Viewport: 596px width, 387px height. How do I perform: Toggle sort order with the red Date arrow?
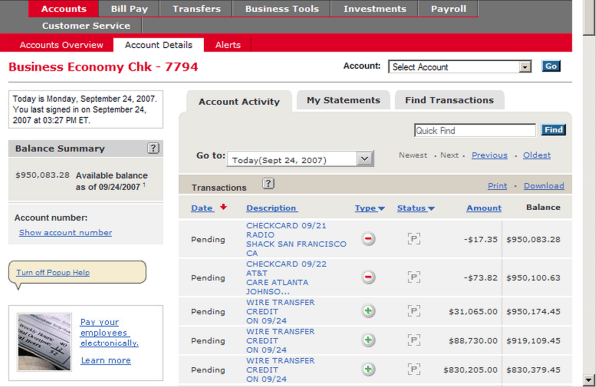[x=224, y=207]
